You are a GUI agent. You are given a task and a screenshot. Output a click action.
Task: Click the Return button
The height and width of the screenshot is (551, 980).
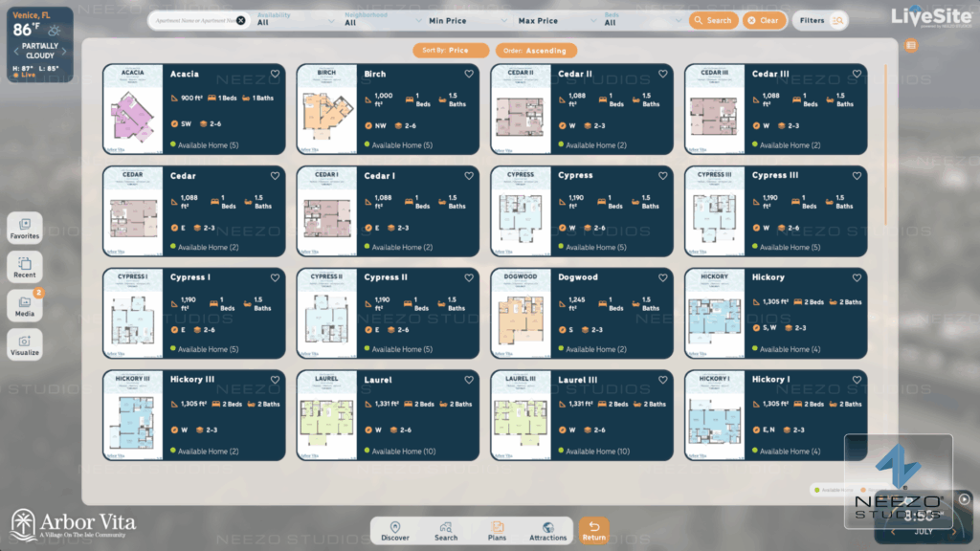[x=593, y=531]
